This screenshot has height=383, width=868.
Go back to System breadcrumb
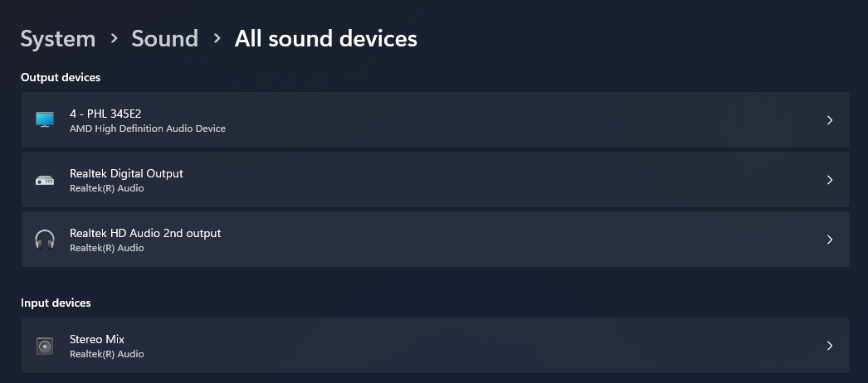tap(58, 39)
